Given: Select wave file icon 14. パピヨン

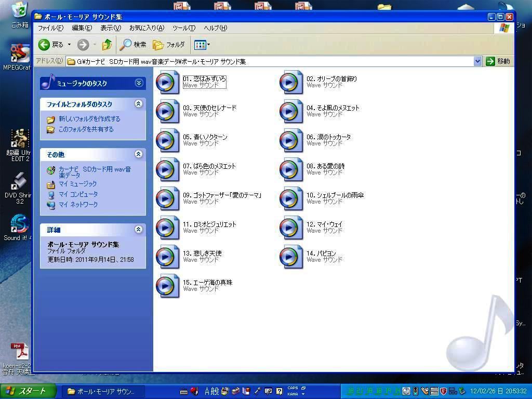Looking at the screenshot, I should click(291, 257).
